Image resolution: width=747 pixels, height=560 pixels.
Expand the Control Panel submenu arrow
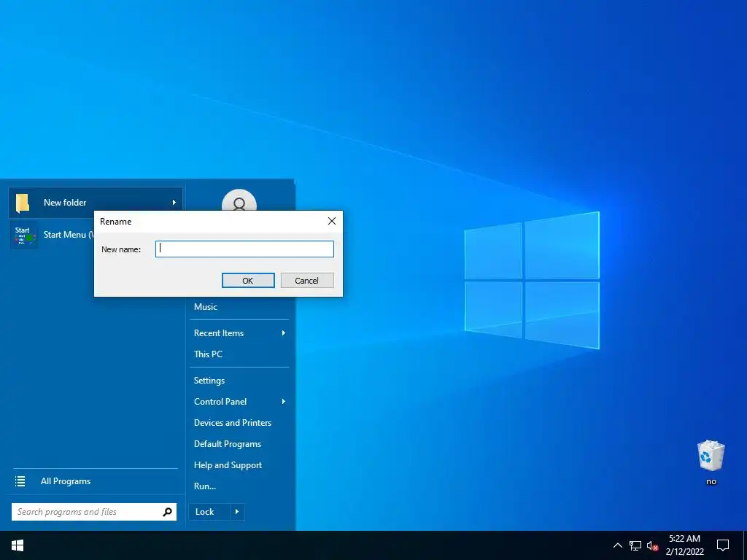pos(284,402)
